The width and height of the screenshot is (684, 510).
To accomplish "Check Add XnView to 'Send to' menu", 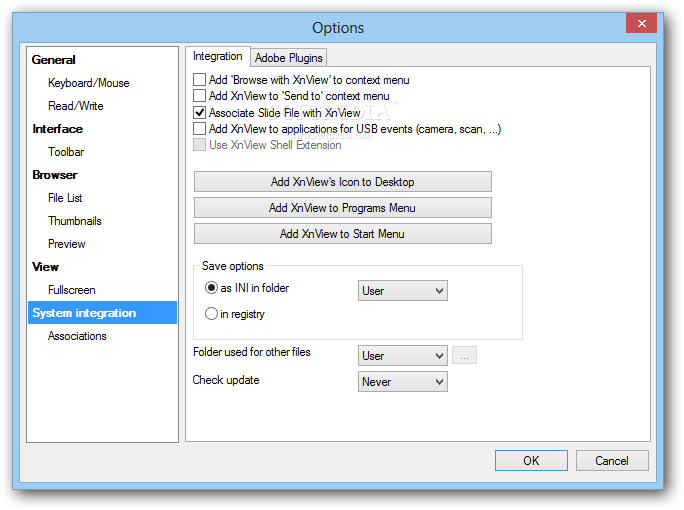I will [199, 96].
